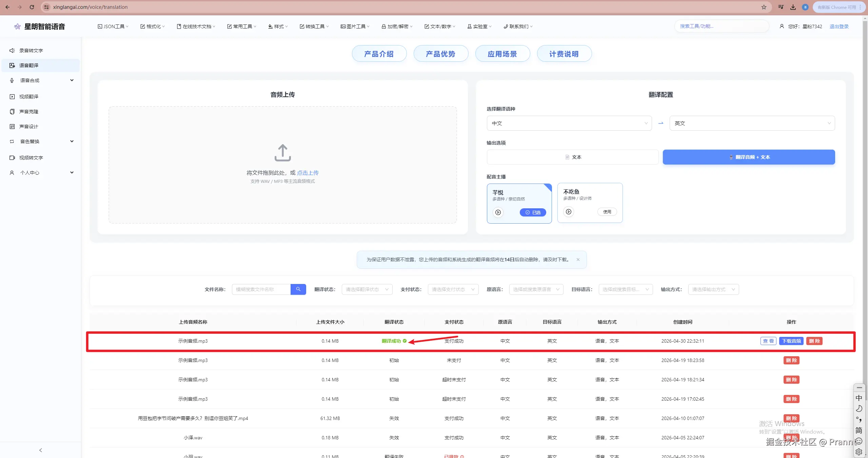Click the IME moon icon

point(859,409)
